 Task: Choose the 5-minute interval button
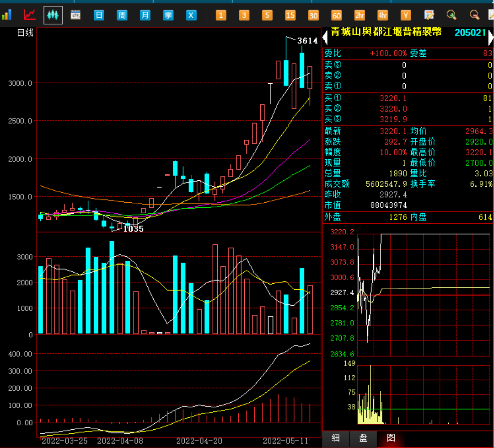pos(267,15)
